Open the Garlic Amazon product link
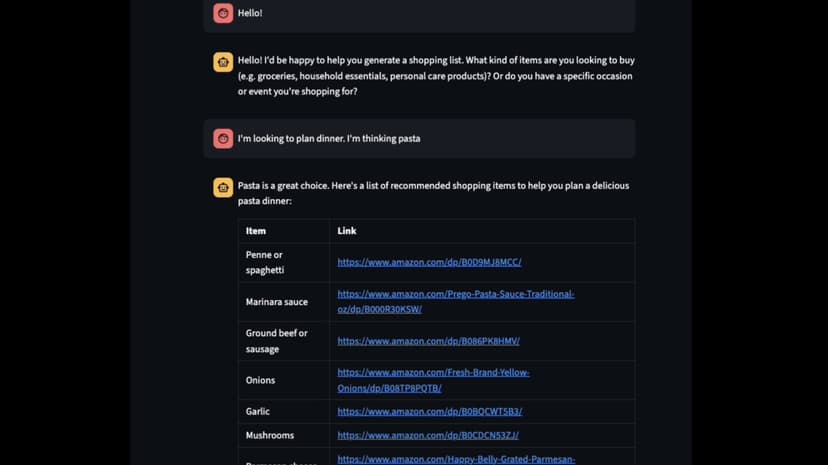The height and width of the screenshot is (465, 828). pos(430,412)
